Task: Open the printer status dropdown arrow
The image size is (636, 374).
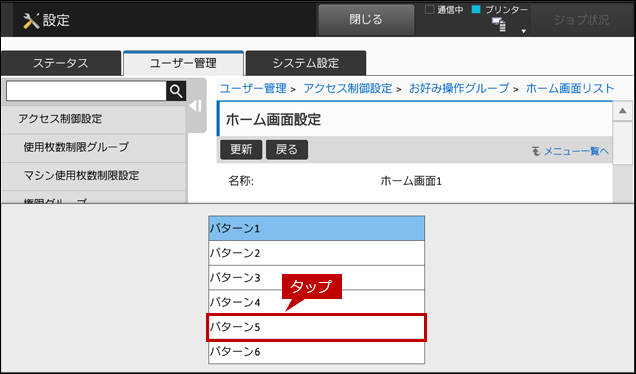Action: click(x=523, y=31)
